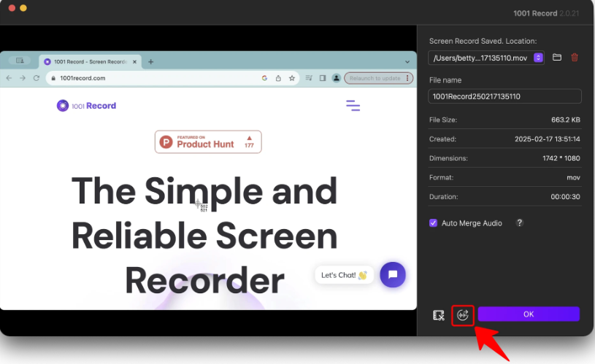This screenshot has width=595, height=364.
Task: Click the mov format value
Action: pyautogui.click(x=573, y=177)
